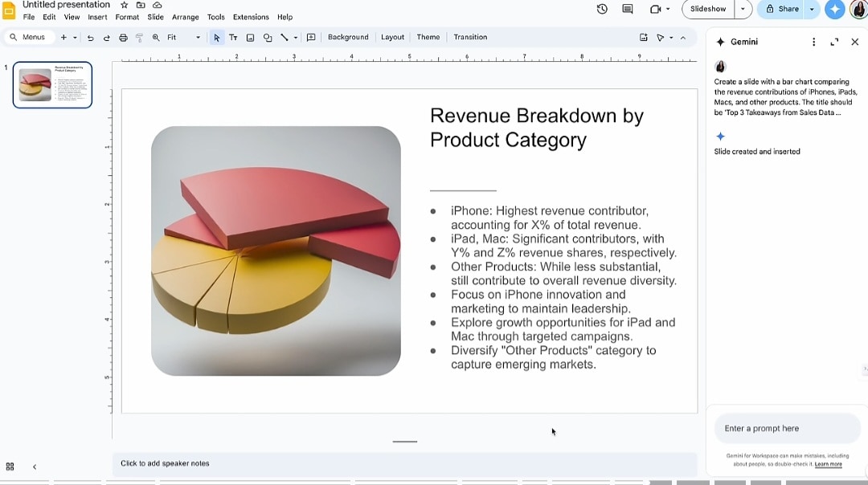Image resolution: width=868 pixels, height=485 pixels.
Task: Open the Slide menu
Action: click(156, 17)
